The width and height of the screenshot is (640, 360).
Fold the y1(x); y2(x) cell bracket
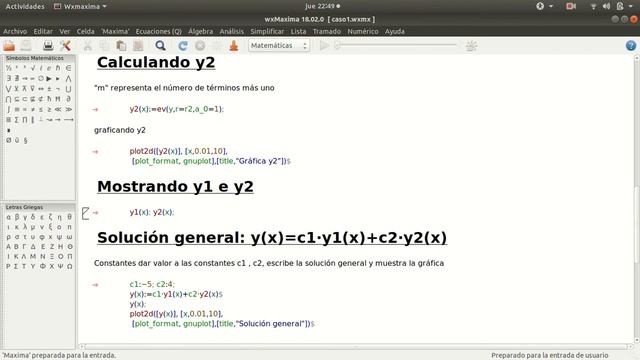click(x=85, y=213)
